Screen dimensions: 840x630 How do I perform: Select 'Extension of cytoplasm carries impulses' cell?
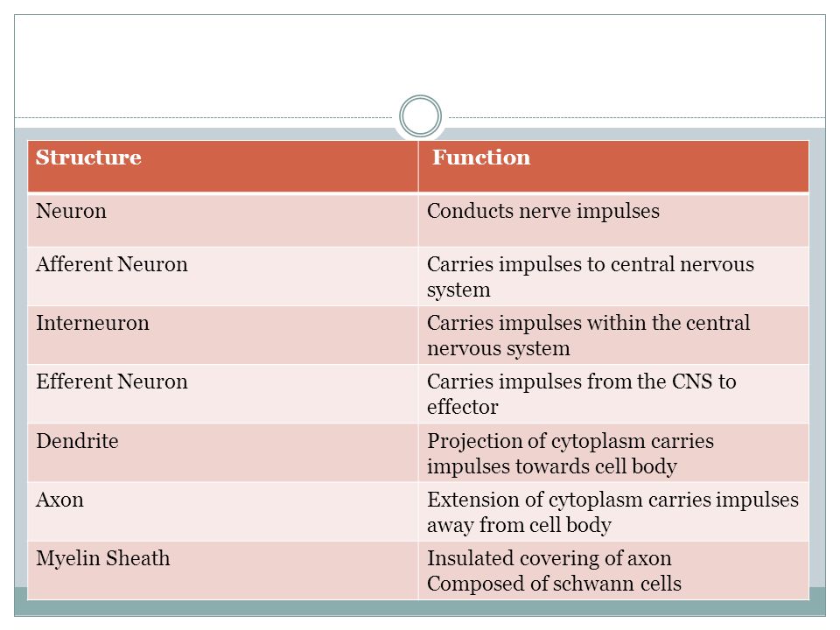click(613, 512)
